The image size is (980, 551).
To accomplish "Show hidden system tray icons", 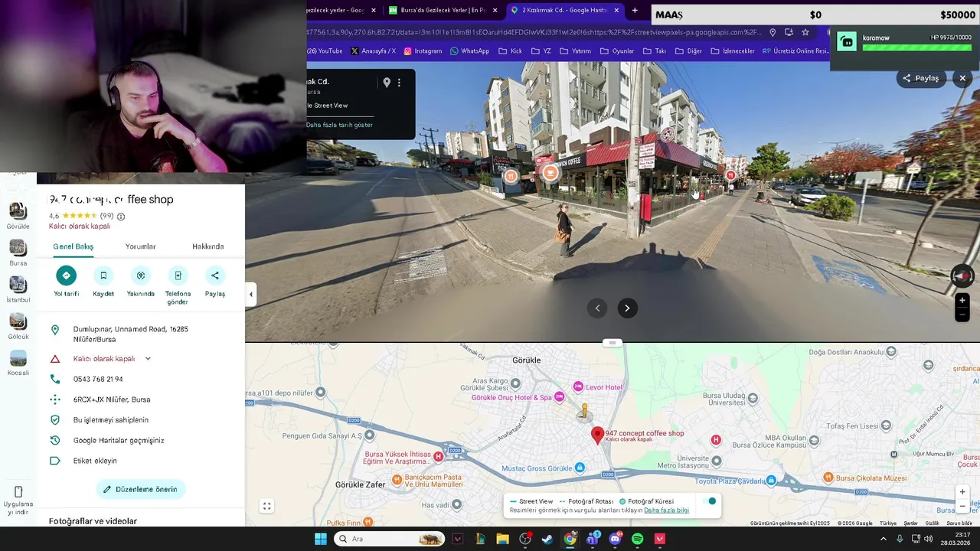I will pyautogui.click(x=884, y=539).
